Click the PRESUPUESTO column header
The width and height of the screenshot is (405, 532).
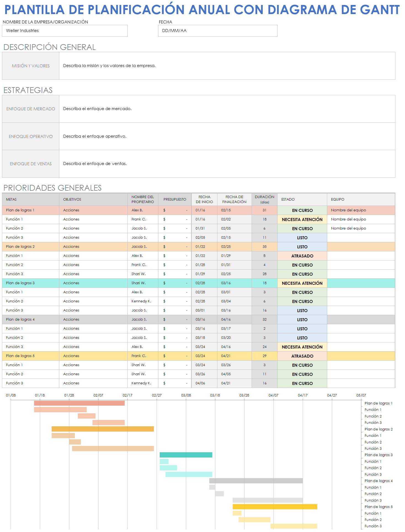point(175,199)
